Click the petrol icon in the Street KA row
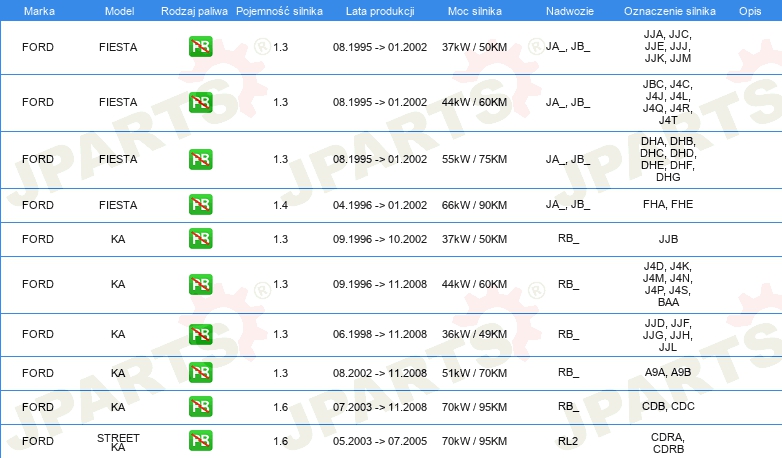The width and height of the screenshot is (782, 458). (x=200, y=441)
